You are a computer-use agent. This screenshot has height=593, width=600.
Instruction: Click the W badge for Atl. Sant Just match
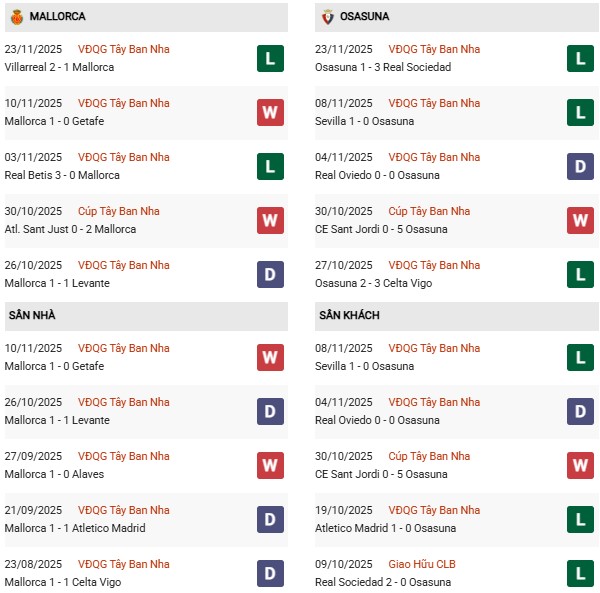click(x=269, y=220)
